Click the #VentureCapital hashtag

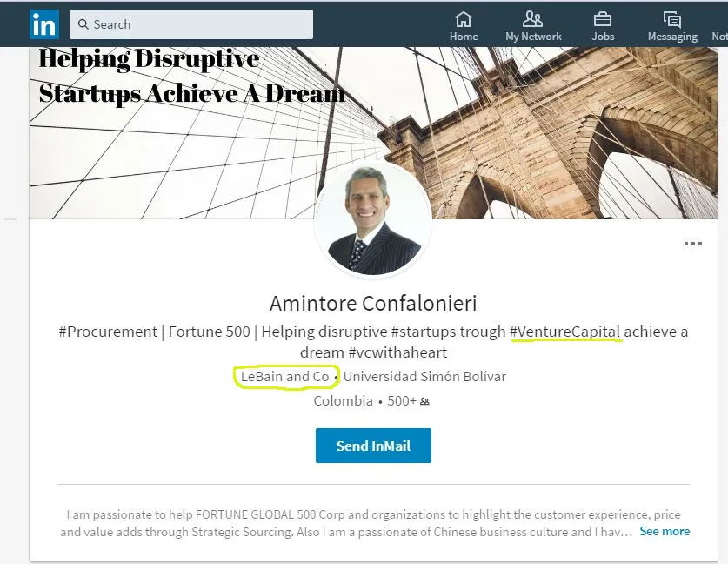click(564, 332)
